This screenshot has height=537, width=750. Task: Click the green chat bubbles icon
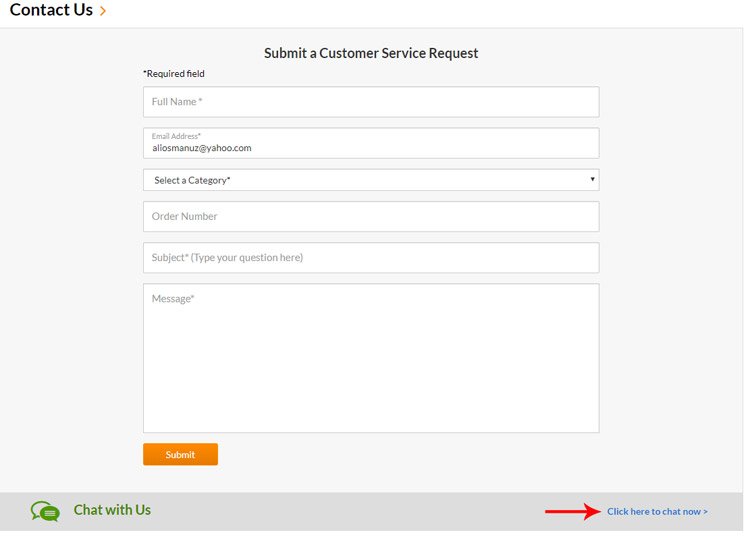point(45,511)
